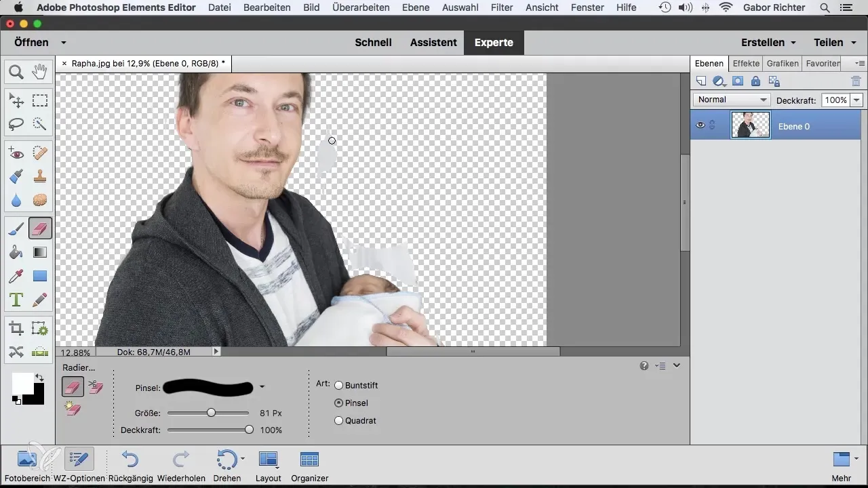
Task: Select the Clone Stamp tool
Action: tap(40, 177)
